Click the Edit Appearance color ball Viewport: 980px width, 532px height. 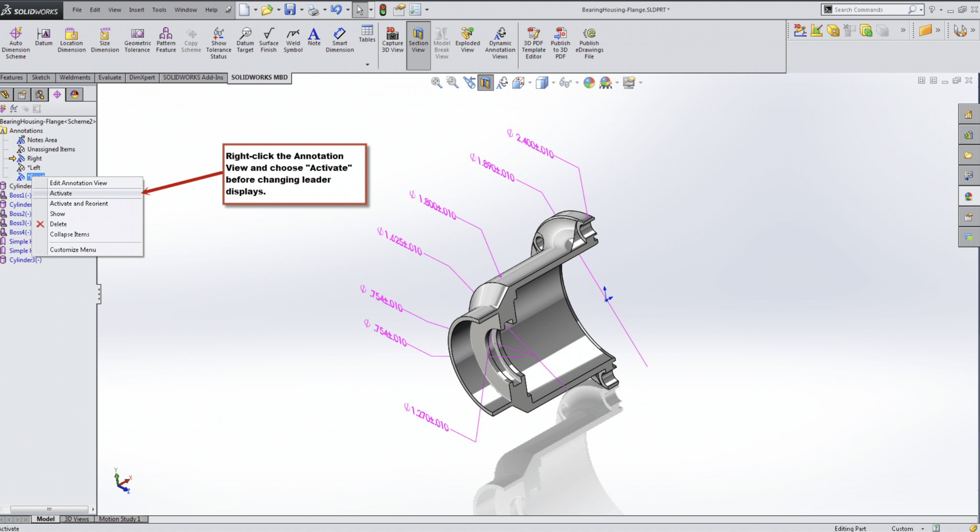[589, 82]
